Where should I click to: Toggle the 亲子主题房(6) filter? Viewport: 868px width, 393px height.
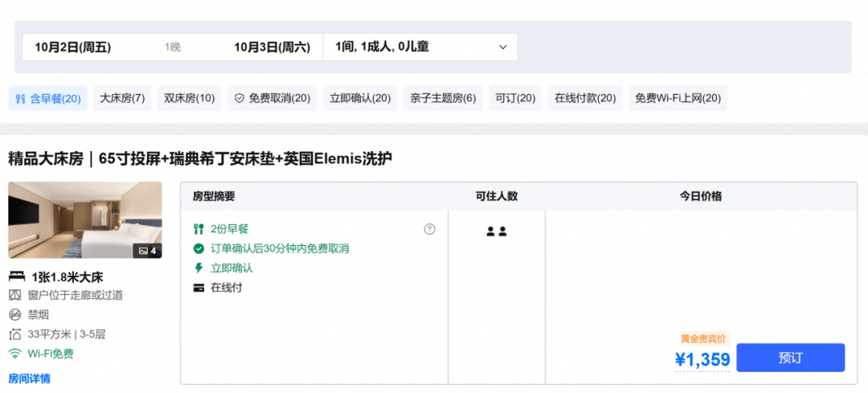[x=443, y=99]
